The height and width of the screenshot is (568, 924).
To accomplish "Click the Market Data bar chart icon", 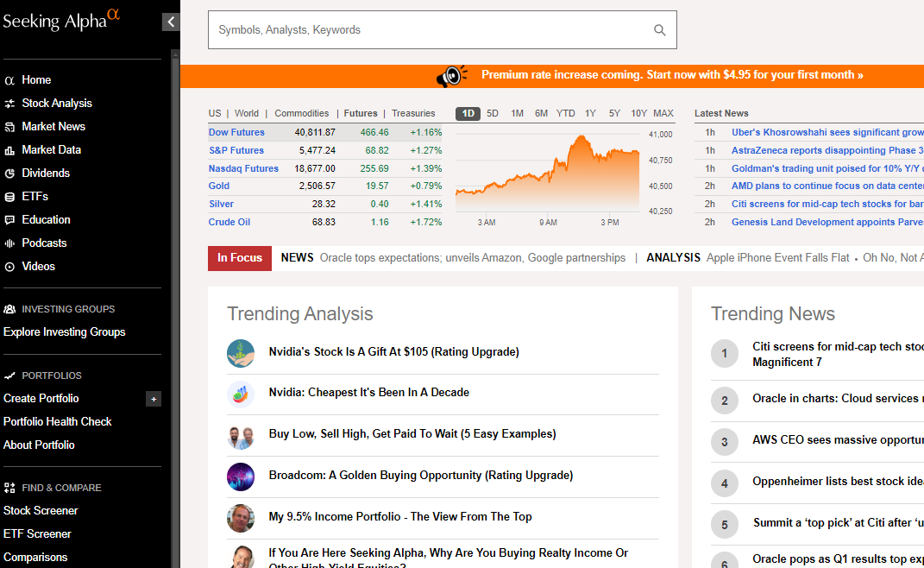I will coord(9,150).
